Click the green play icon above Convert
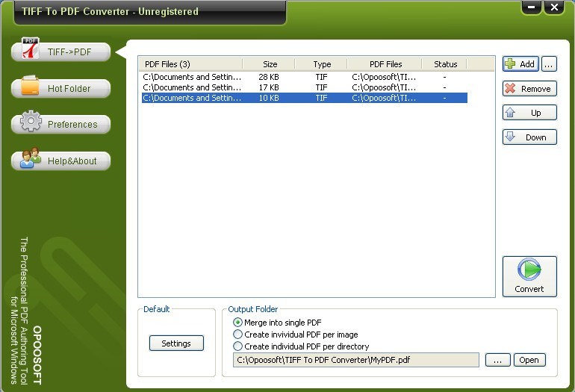 (x=529, y=270)
